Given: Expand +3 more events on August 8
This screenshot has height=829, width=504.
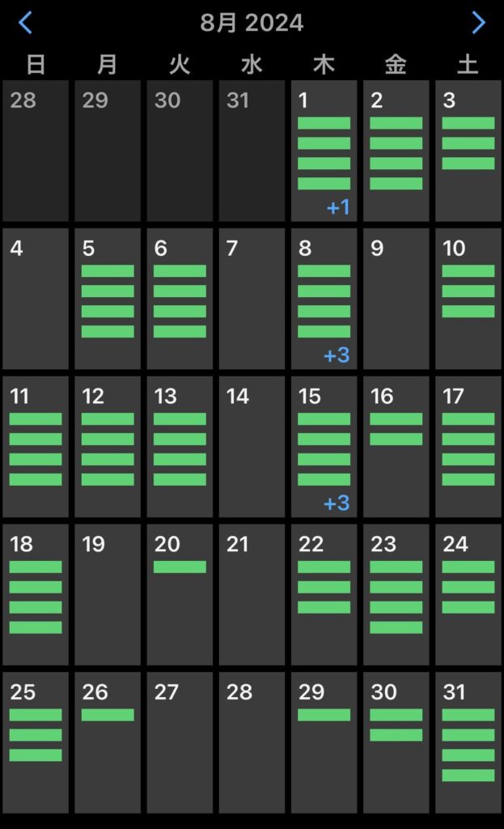Looking at the screenshot, I should point(336,355).
